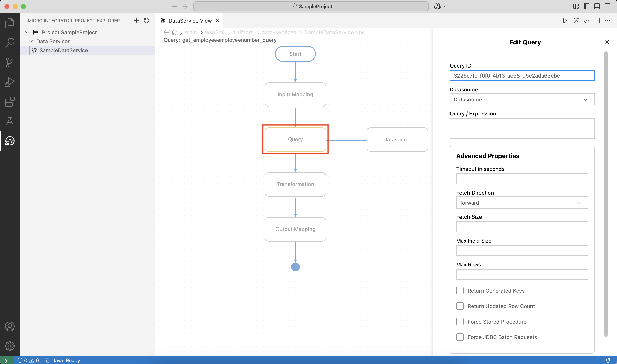Viewport: 617px width, 364px height.
Task: Split the editor into two panes
Action: tap(597, 21)
